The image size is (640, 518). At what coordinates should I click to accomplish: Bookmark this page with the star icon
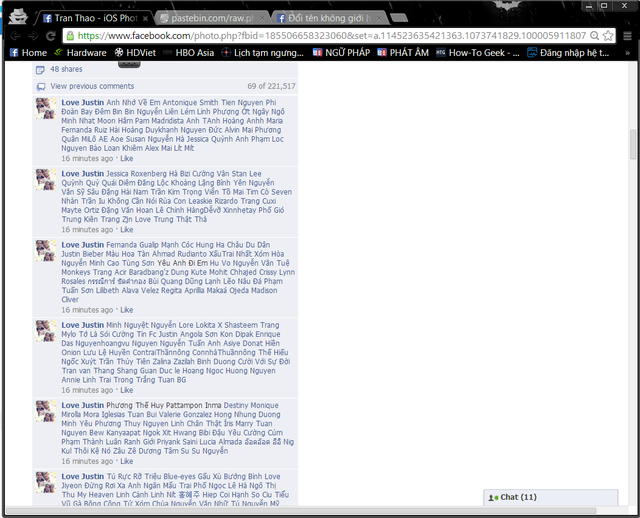tap(608, 36)
